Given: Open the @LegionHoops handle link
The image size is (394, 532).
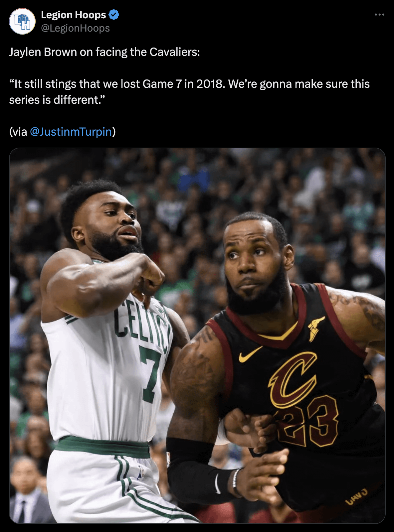Looking at the screenshot, I should 75,28.
